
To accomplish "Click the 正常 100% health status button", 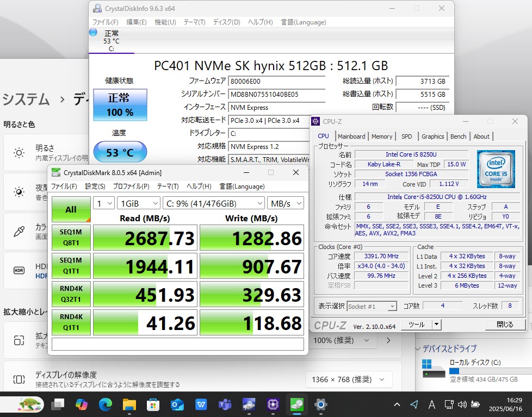I will [120, 105].
